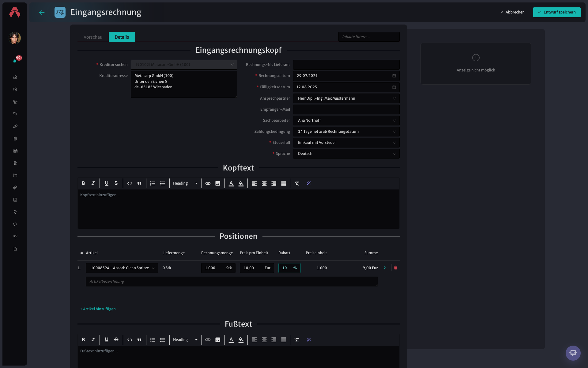Insert bullet list in the Kopftext toolbar
Image resolution: width=588 pixels, height=368 pixels.
163,183
